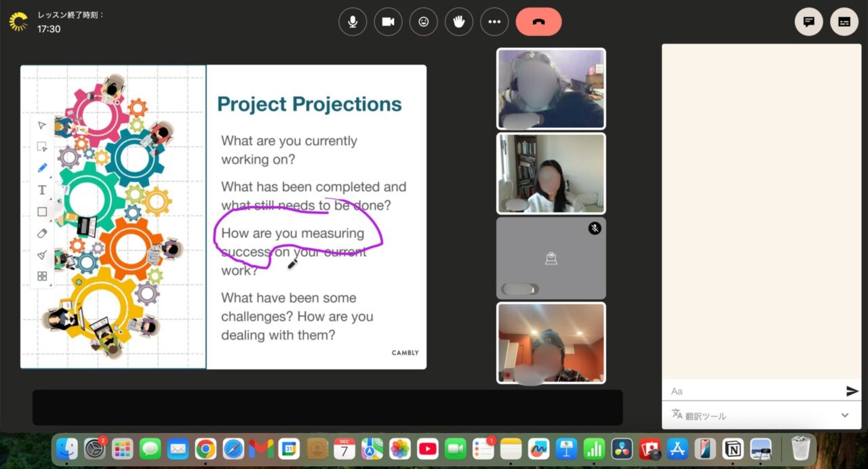Open the three-dots more options menu
The width and height of the screenshot is (868, 469).
pyautogui.click(x=494, y=22)
